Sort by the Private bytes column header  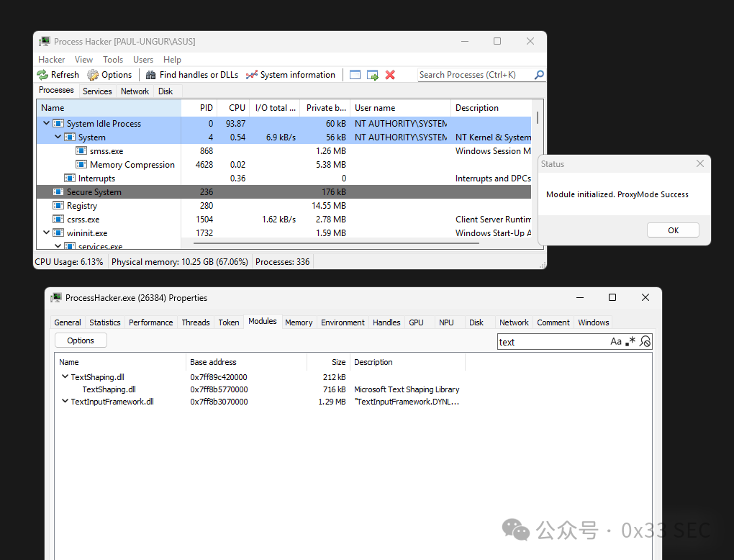325,108
